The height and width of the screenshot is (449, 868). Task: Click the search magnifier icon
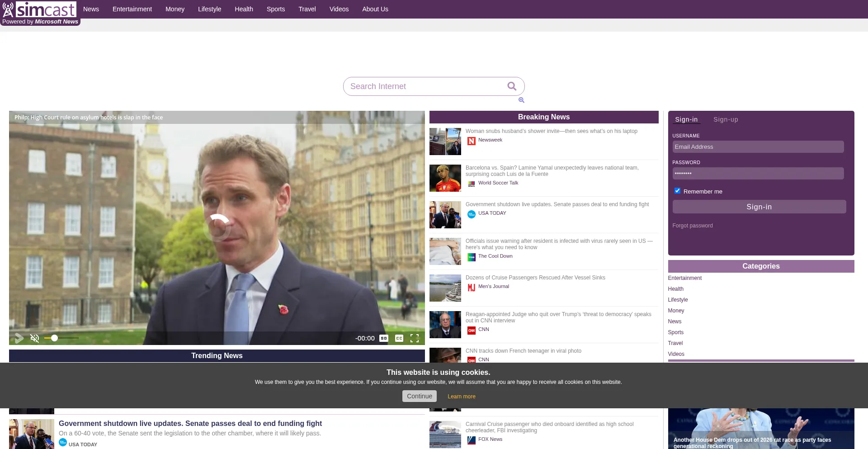click(511, 86)
